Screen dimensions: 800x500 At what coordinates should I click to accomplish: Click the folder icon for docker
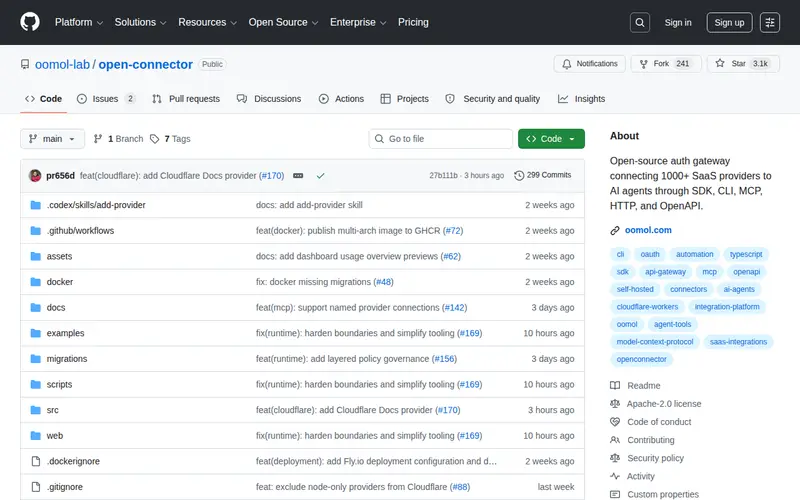pyautogui.click(x=35, y=282)
